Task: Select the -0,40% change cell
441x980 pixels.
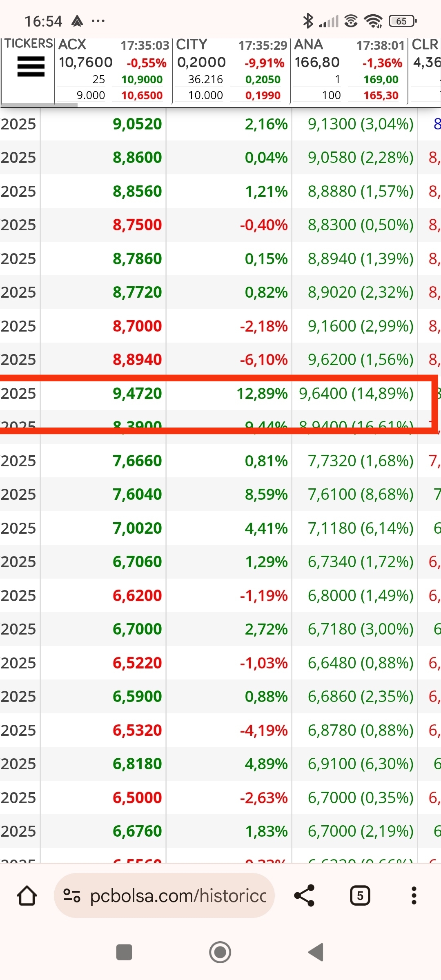Action: point(264,225)
